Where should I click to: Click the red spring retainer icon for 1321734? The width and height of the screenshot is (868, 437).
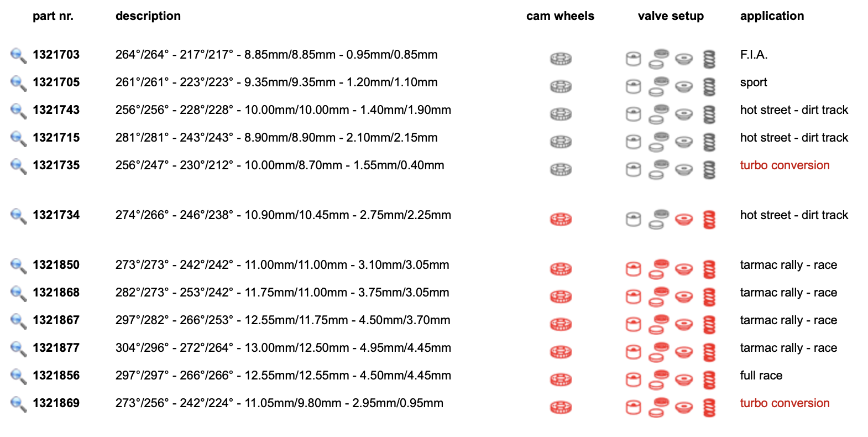pyautogui.click(x=684, y=219)
